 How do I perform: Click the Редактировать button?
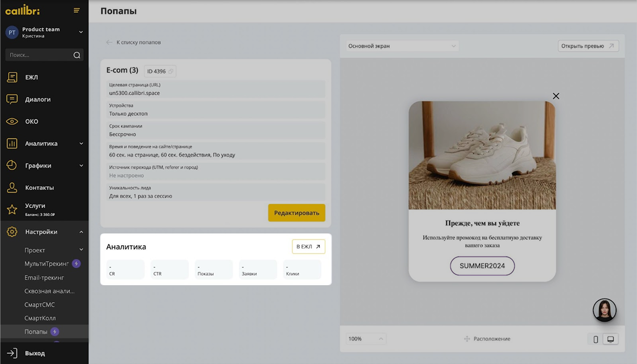tap(296, 213)
